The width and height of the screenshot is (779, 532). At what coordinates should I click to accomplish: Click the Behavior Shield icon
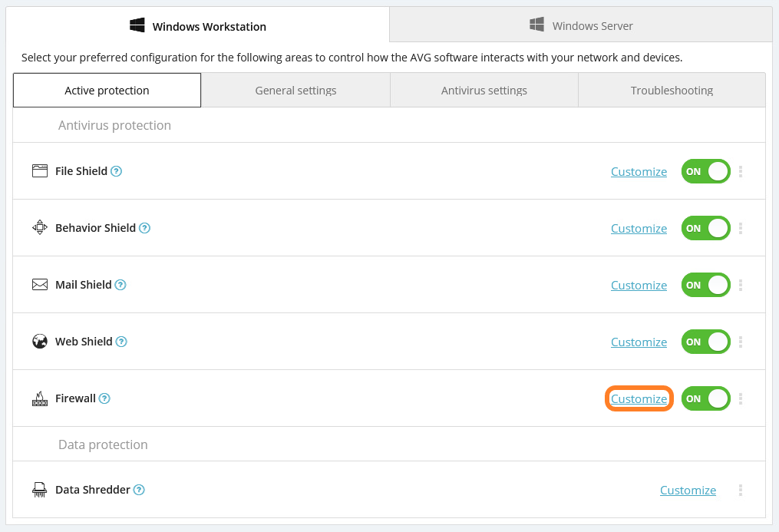[x=39, y=227]
